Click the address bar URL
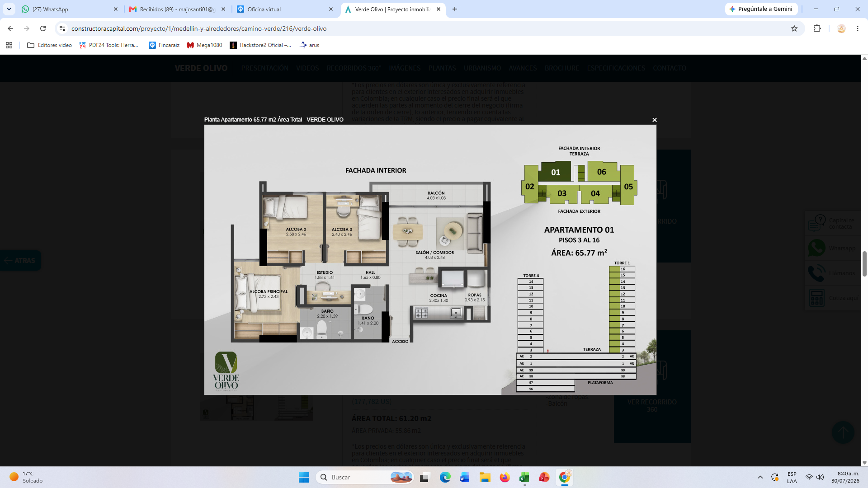 pos(199,28)
